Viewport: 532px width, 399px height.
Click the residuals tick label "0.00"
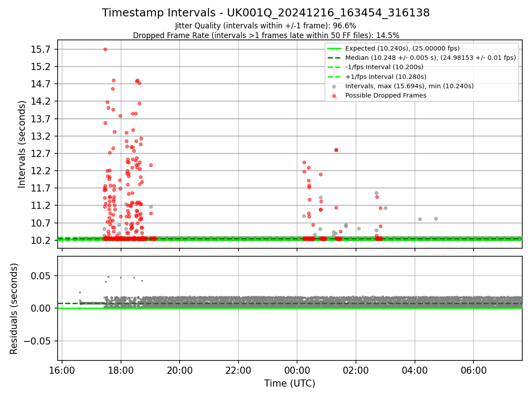[x=41, y=308]
